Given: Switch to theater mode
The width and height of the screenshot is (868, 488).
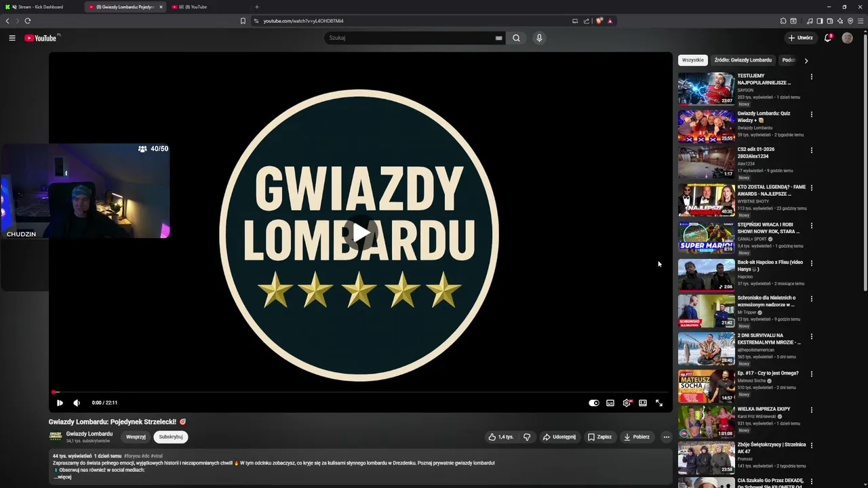Looking at the screenshot, I should pos(643,403).
